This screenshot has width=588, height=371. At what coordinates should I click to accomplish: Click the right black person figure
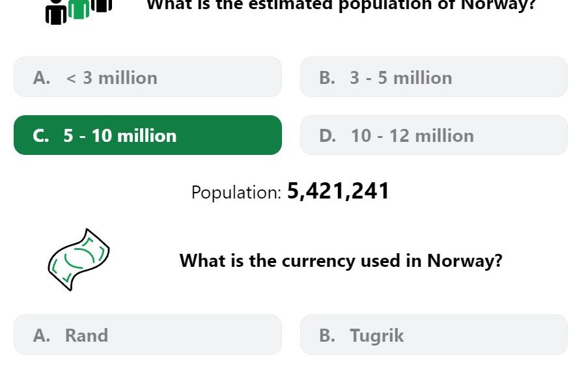coord(102,5)
